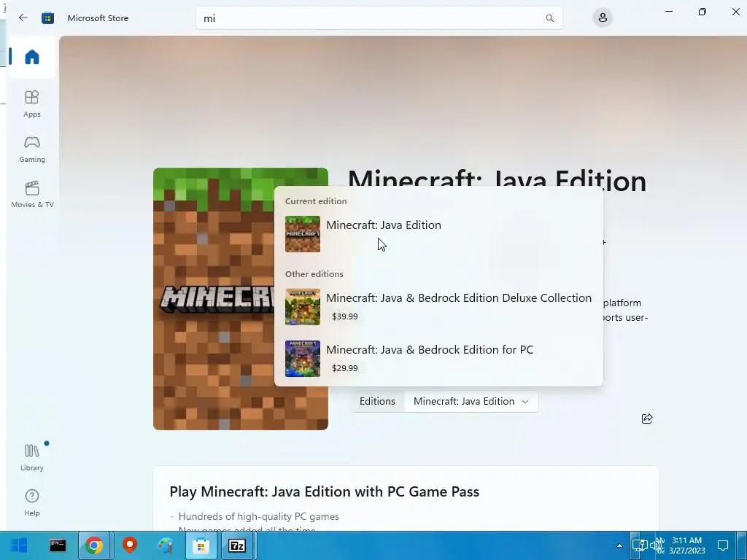
Task: Click the network tray icon
Action: 639,545
